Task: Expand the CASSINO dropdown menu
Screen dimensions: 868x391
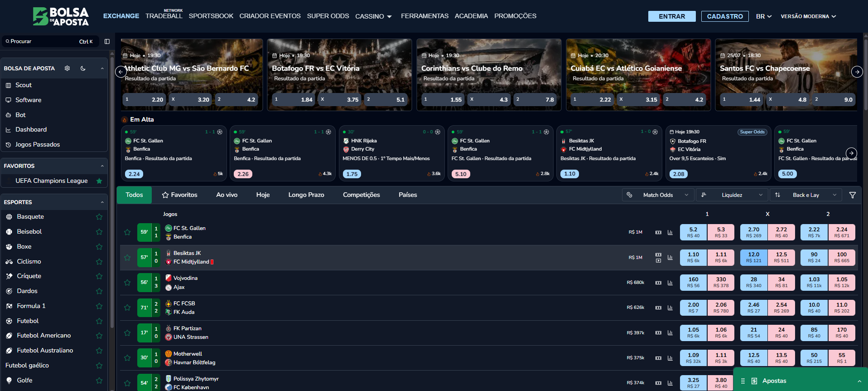Action: (x=373, y=16)
